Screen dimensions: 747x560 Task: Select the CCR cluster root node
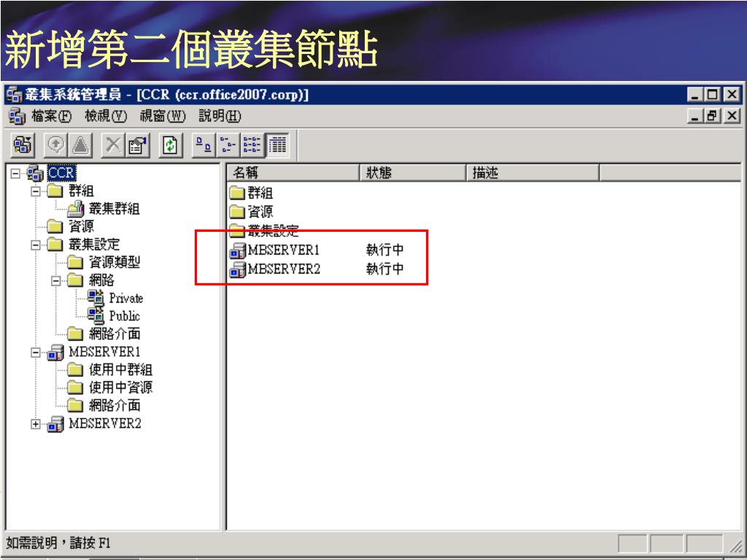coord(61,173)
